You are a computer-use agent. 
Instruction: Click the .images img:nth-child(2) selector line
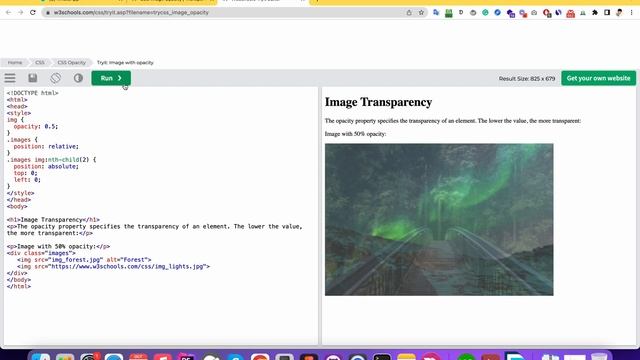coord(51,160)
